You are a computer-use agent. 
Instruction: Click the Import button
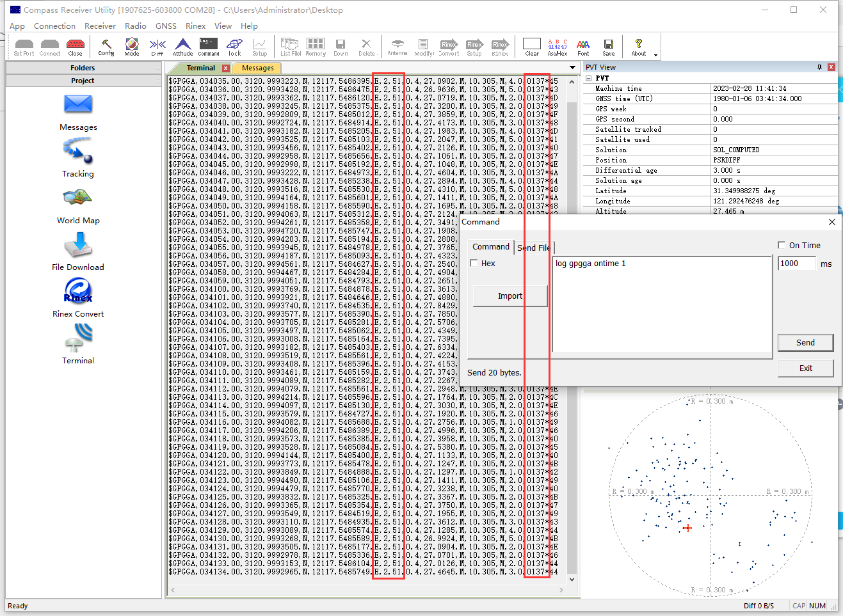(x=510, y=296)
